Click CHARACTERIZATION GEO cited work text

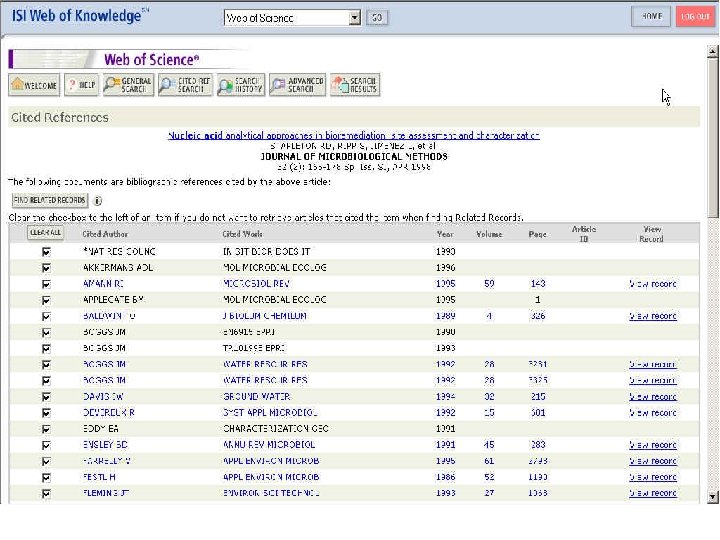click(x=276, y=429)
